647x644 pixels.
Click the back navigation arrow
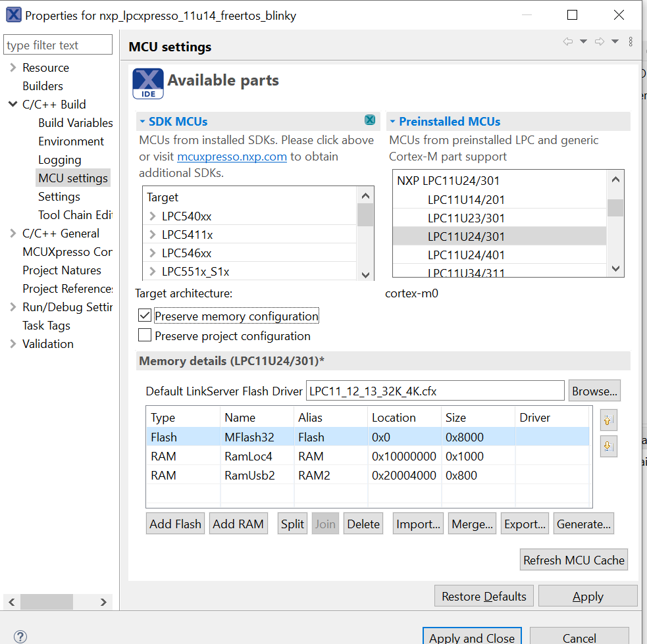pos(568,41)
